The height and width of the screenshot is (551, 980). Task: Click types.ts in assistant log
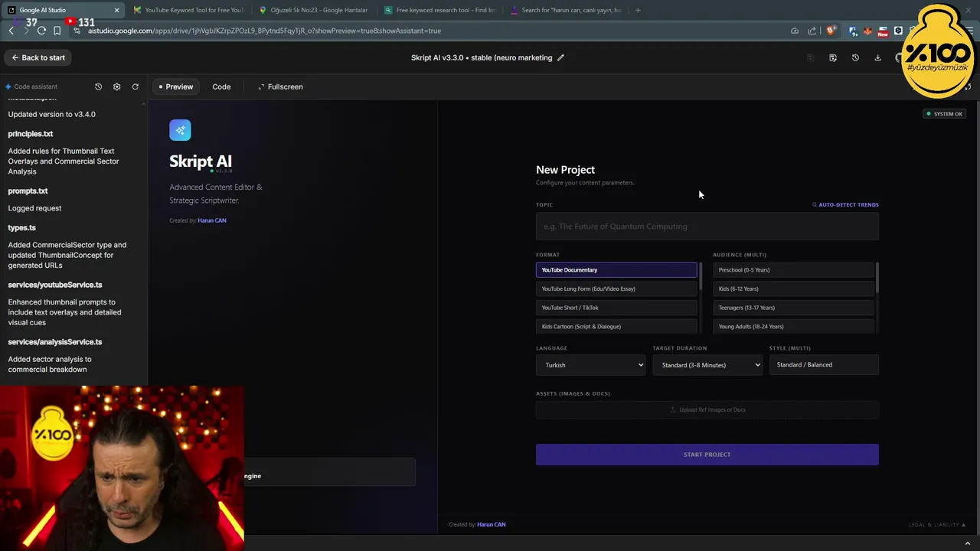[x=21, y=228]
